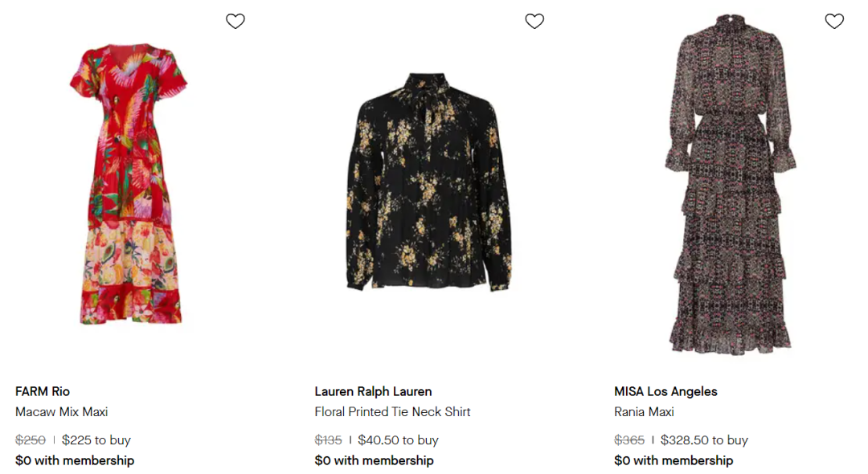Screen dimensions: 868x474
Task: Click $0 with membership under Rania Maxi
Action: tap(674, 460)
